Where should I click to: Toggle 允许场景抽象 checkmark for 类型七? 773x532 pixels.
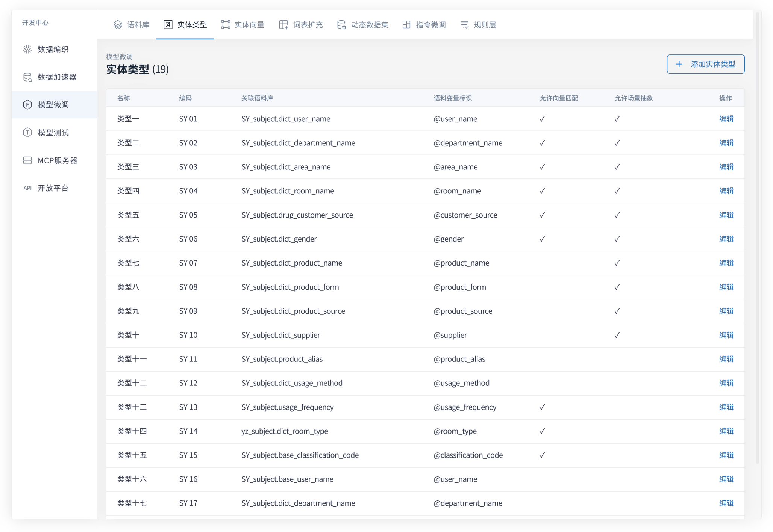pyautogui.click(x=617, y=263)
